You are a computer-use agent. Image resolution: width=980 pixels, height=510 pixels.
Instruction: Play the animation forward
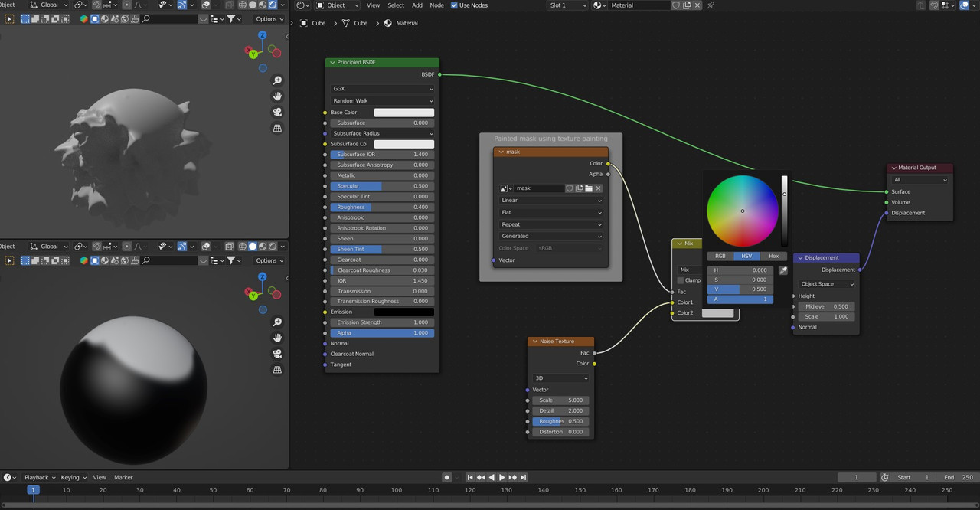pos(502,478)
